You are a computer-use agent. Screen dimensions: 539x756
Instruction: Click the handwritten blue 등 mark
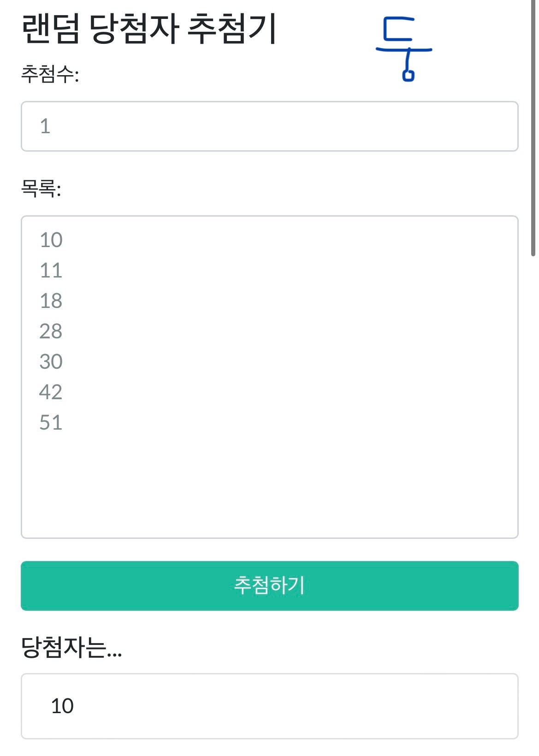click(x=404, y=48)
